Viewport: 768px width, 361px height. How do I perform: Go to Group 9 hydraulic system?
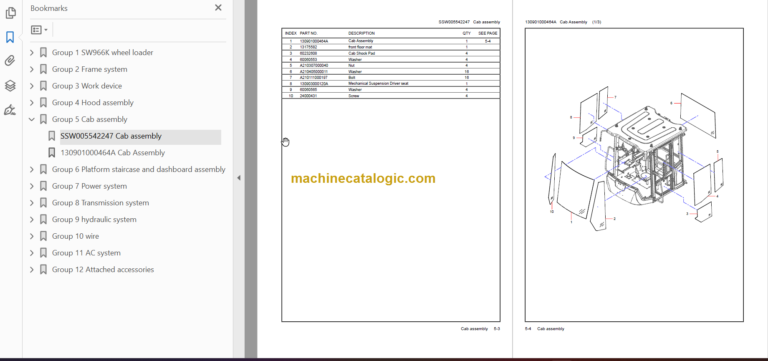(x=94, y=219)
